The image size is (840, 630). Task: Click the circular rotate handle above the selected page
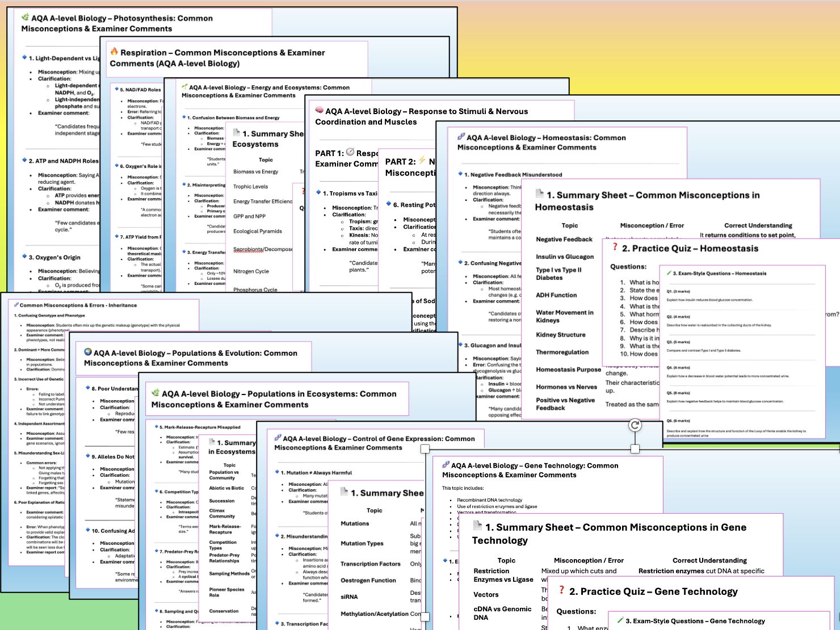tap(635, 425)
